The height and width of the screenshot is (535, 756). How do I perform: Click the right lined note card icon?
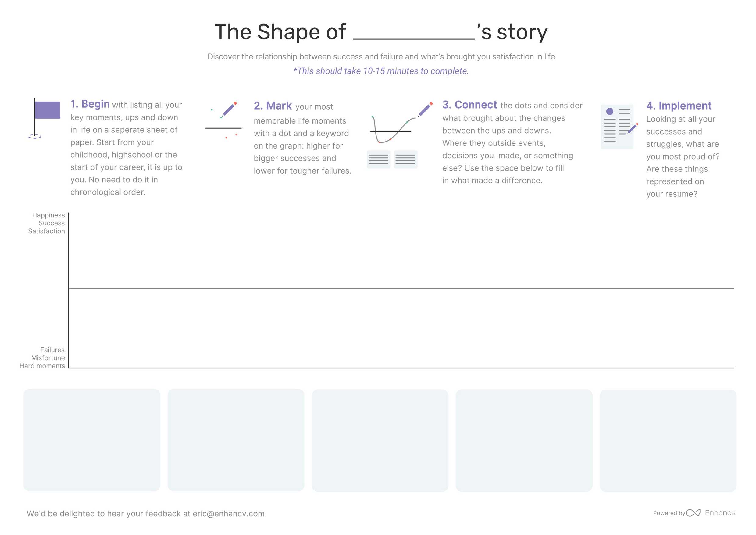pyautogui.click(x=405, y=160)
